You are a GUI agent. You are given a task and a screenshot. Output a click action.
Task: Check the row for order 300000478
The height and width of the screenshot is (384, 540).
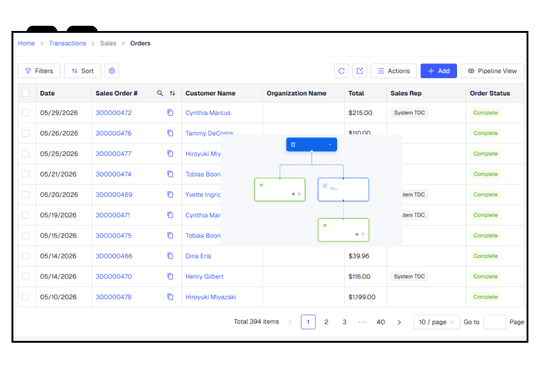[x=25, y=297]
